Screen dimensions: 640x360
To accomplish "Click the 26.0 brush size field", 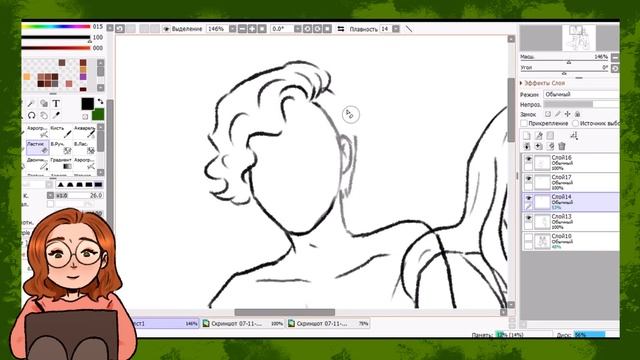I will tap(79, 196).
